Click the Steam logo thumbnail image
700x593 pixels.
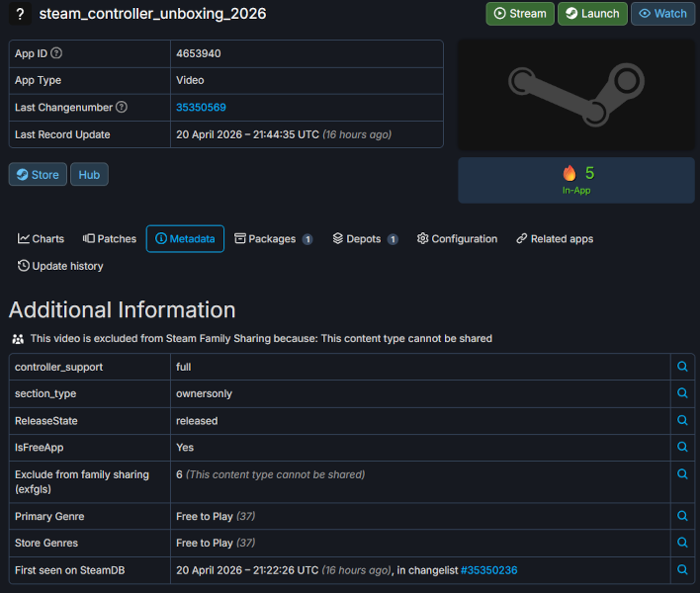(576, 95)
